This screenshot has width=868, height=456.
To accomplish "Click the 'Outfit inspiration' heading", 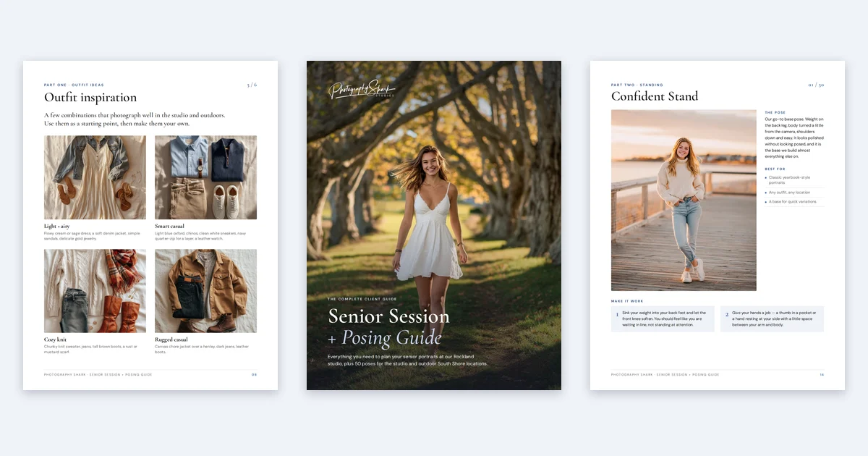I will 90,97.
